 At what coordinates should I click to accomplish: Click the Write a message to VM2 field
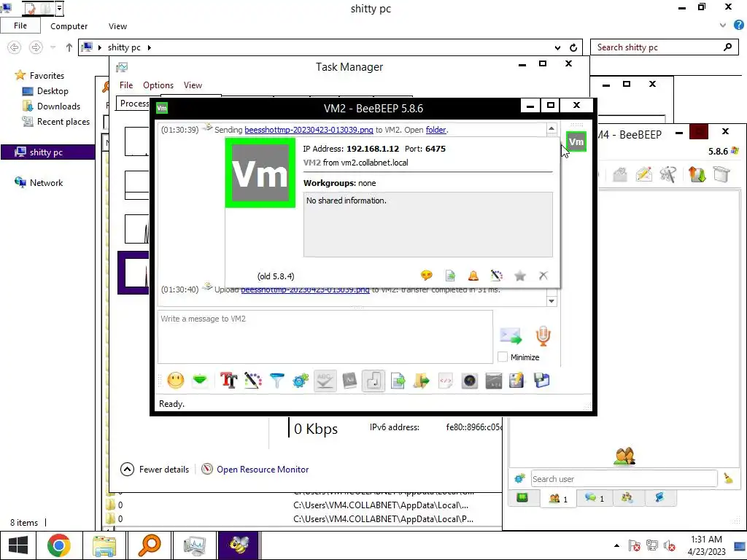point(325,337)
